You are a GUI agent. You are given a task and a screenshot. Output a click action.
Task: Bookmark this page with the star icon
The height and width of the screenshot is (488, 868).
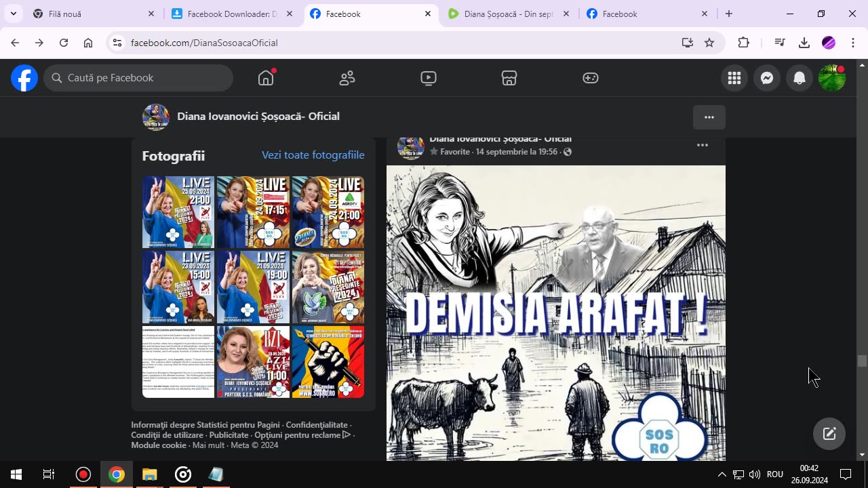click(709, 43)
